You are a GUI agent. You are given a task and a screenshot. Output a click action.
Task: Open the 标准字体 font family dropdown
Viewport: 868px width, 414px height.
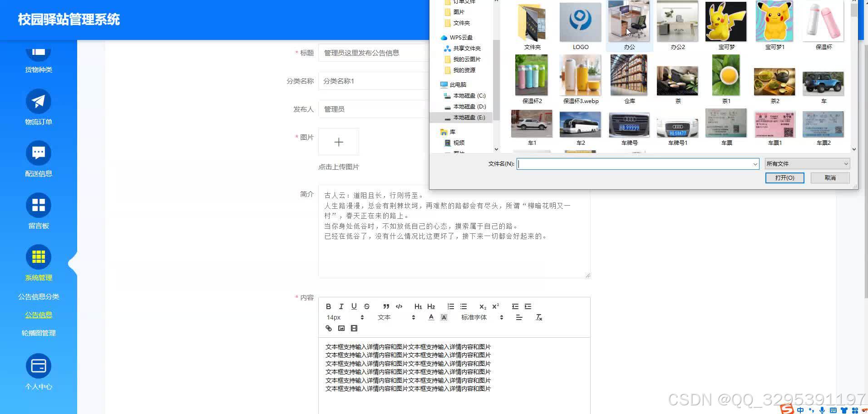tap(482, 317)
